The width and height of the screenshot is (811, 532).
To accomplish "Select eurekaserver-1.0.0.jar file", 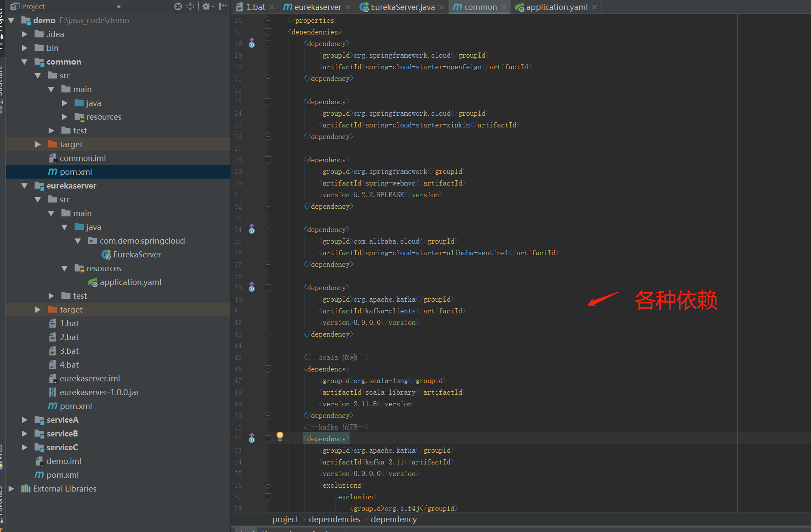I will pos(94,392).
